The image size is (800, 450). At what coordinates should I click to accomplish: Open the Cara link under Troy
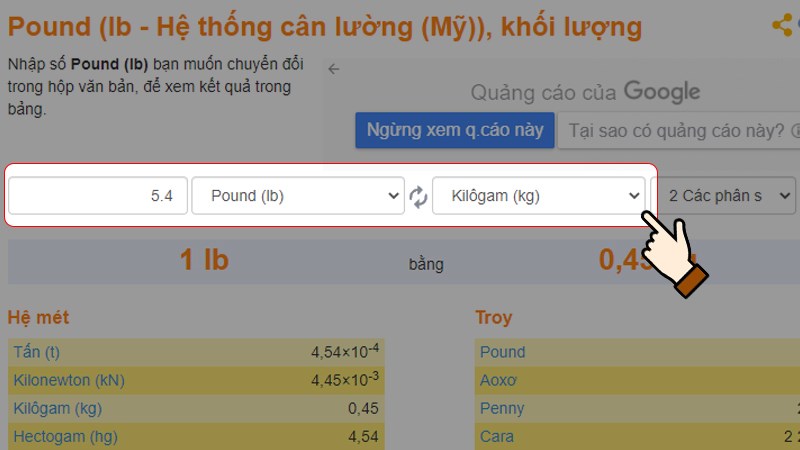pos(496,436)
